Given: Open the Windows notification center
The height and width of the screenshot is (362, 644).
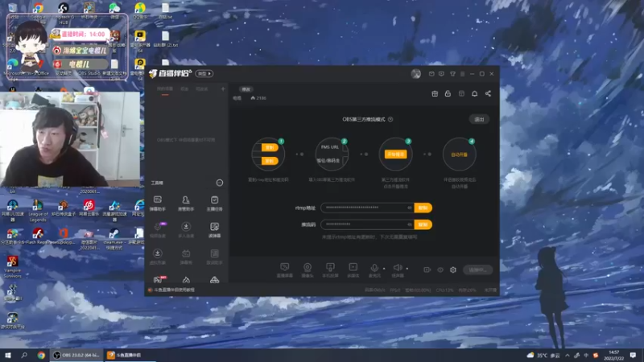Looking at the screenshot, I should [x=633, y=356].
